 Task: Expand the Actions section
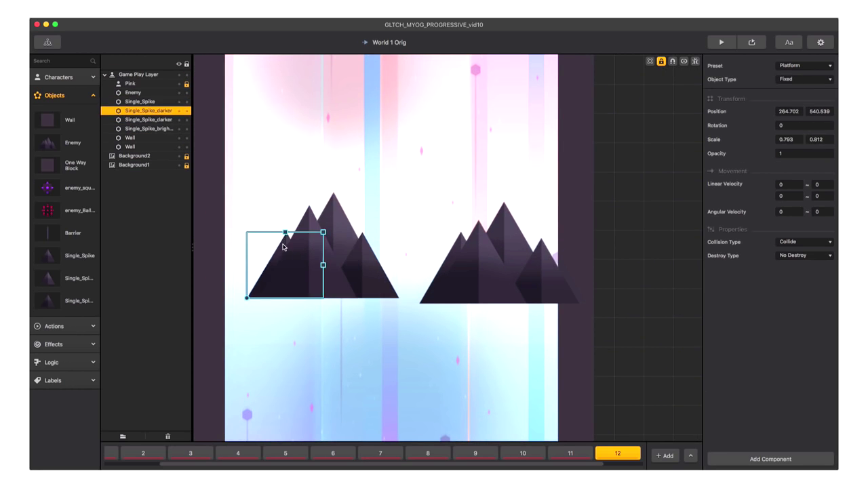[x=65, y=326]
